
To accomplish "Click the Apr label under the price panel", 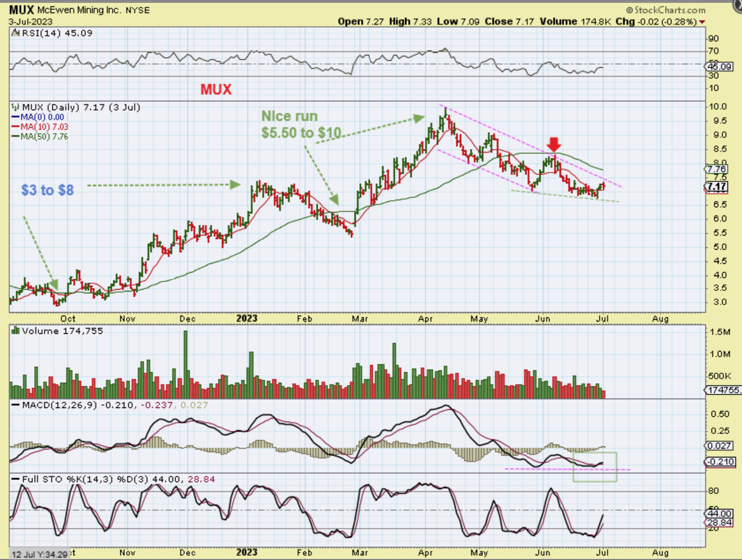I will (424, 319).
